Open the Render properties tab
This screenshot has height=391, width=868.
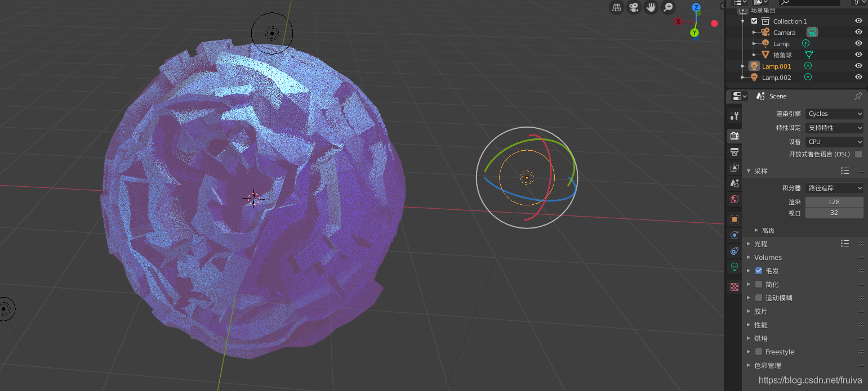click(735, 135)
